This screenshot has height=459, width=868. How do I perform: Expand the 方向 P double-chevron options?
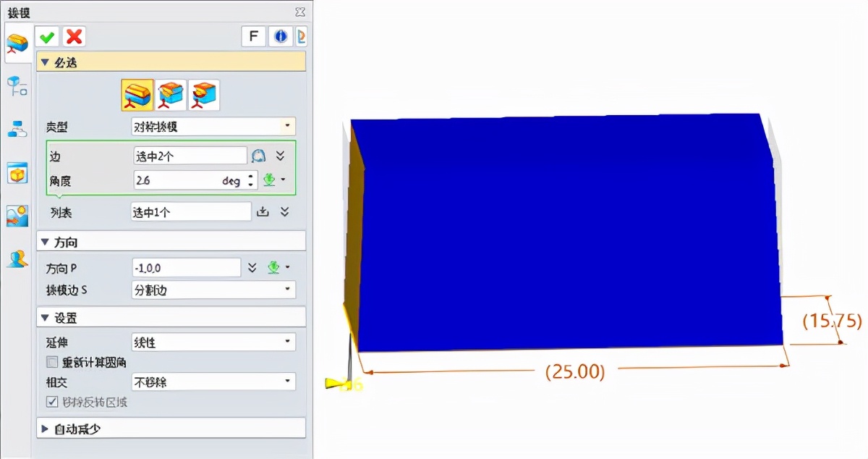coord(252,268)
